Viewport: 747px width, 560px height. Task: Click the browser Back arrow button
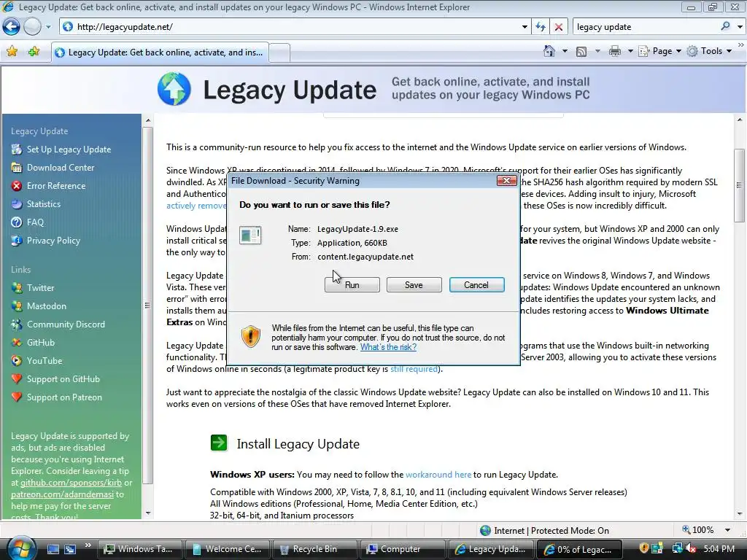tap(12, 27)
